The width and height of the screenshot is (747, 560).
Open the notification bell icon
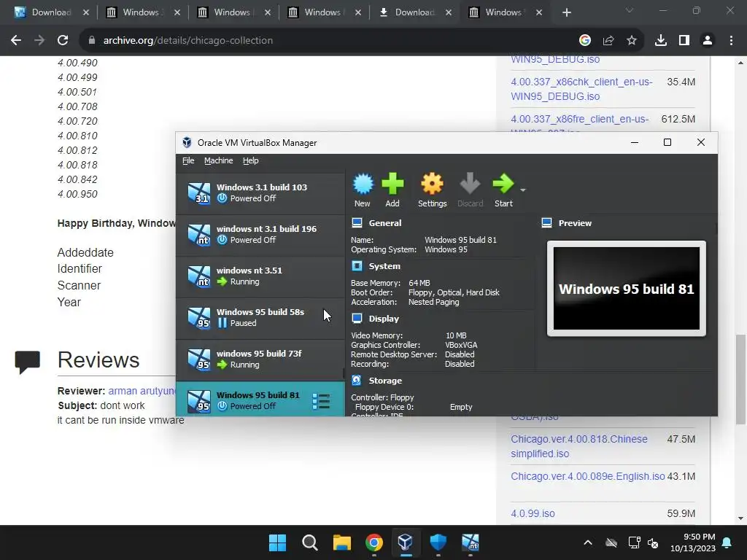click(727, 542)
